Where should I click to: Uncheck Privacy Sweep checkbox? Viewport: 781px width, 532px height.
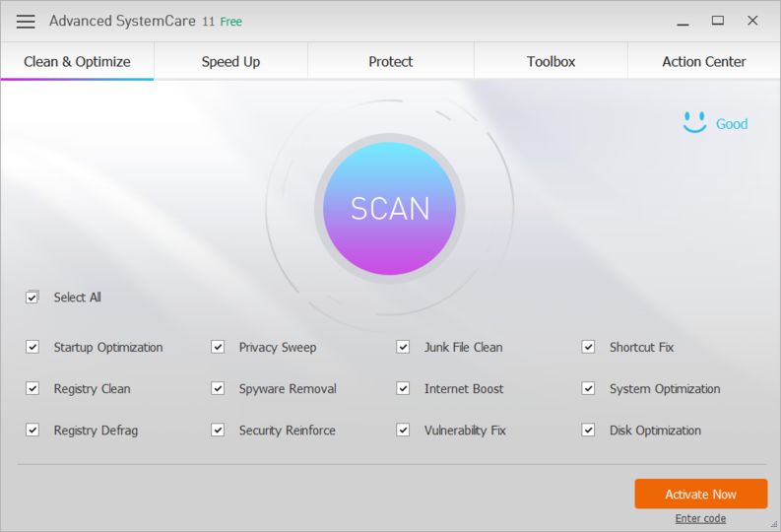[x=218, y=347]
